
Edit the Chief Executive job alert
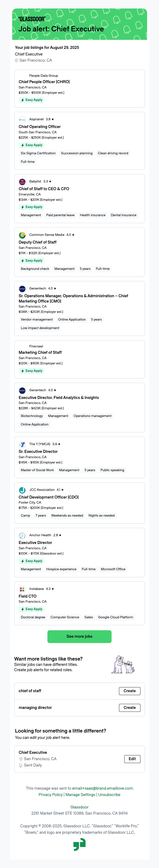(x=132, y=759)
